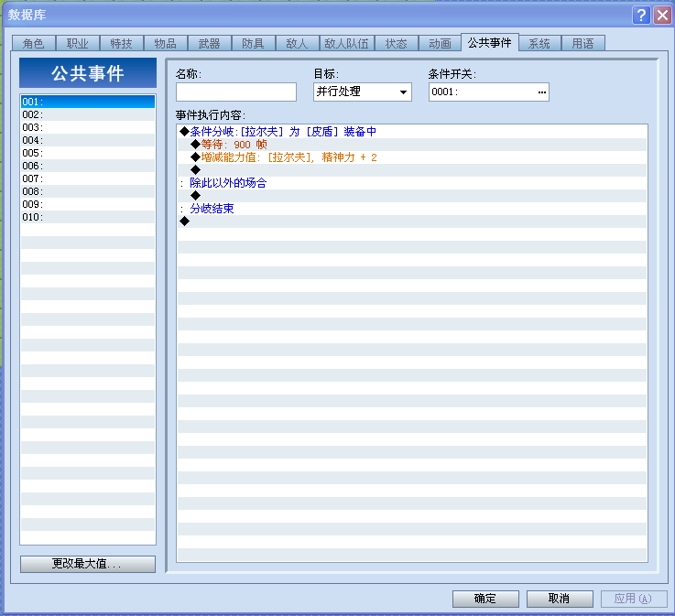
Task: Confirm with the 确定 button
Action: pyautogui.click(x=485, y=599)
